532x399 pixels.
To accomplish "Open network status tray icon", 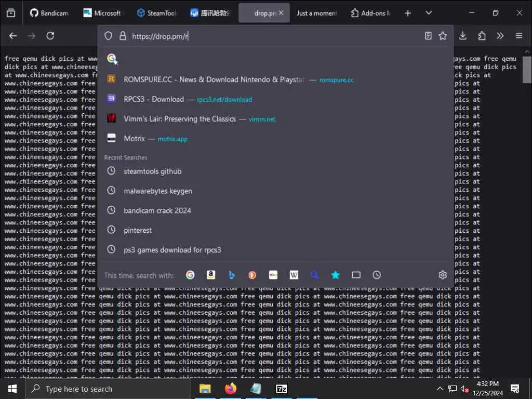I will click(453, 389).
